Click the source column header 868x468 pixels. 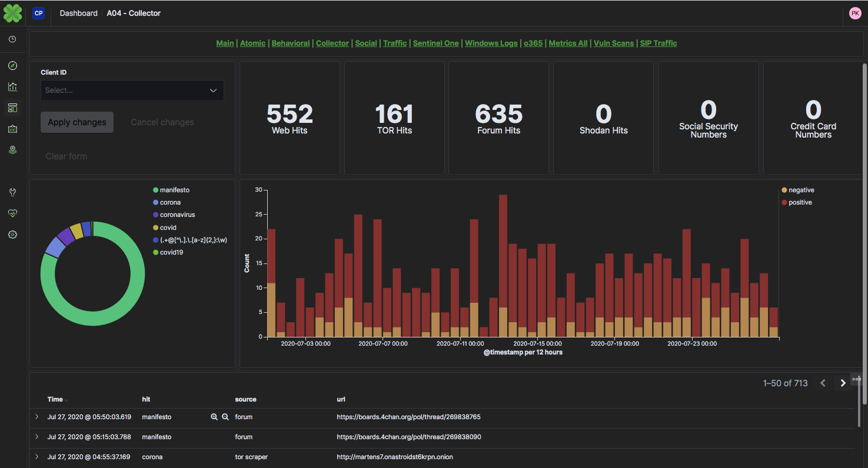click(245, 399)
